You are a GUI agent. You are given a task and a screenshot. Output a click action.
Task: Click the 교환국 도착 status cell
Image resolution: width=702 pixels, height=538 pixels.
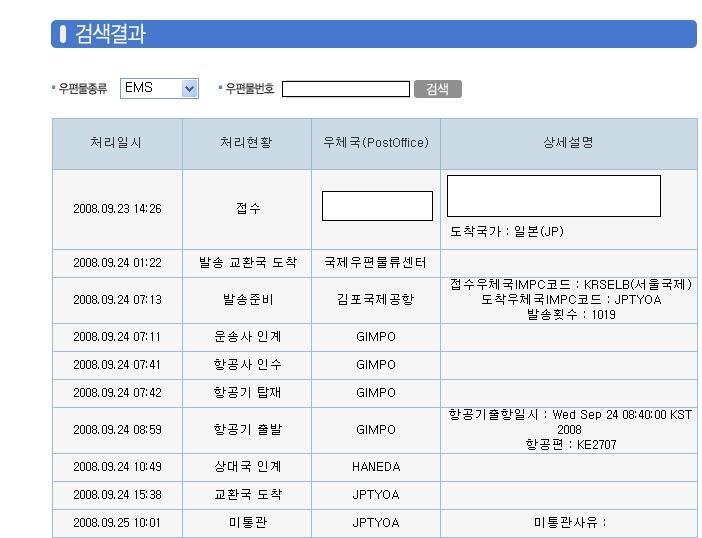coord(248,494)
